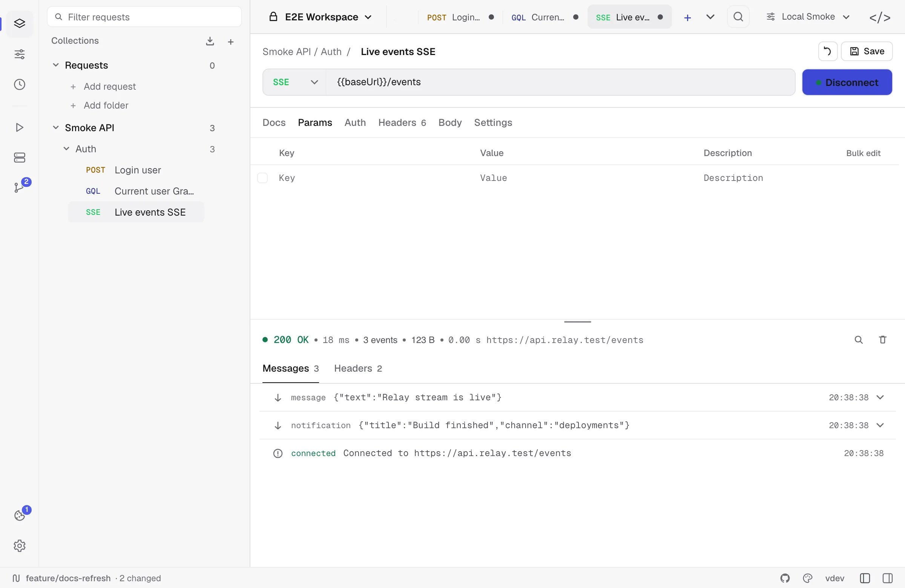This screenshot has width=905, height=588.
Task: Open the history clock icon
Action: point(19,84)
